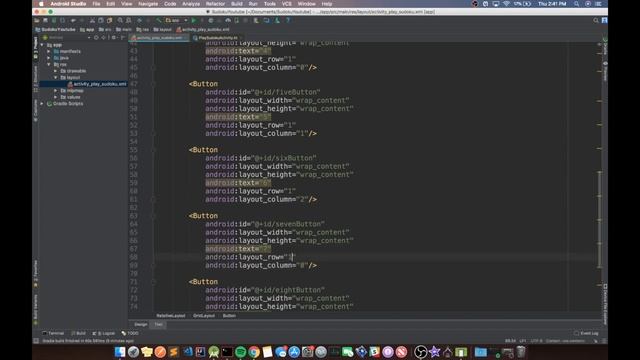Collapse the res folder
Viewport: 640px width, 360px height.
(49, 64)
